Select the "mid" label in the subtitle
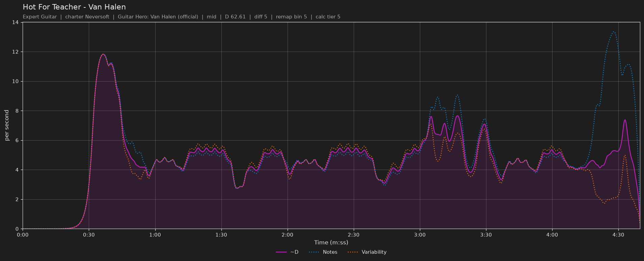 pos(212,17)
